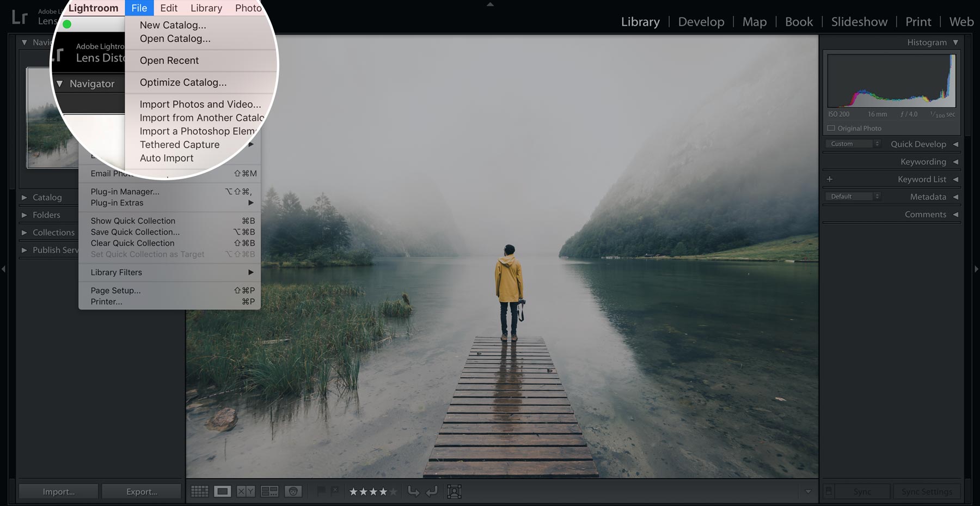Expand the Keyword List panel
This screenshot has height=506, width=980.
point(955,179)
